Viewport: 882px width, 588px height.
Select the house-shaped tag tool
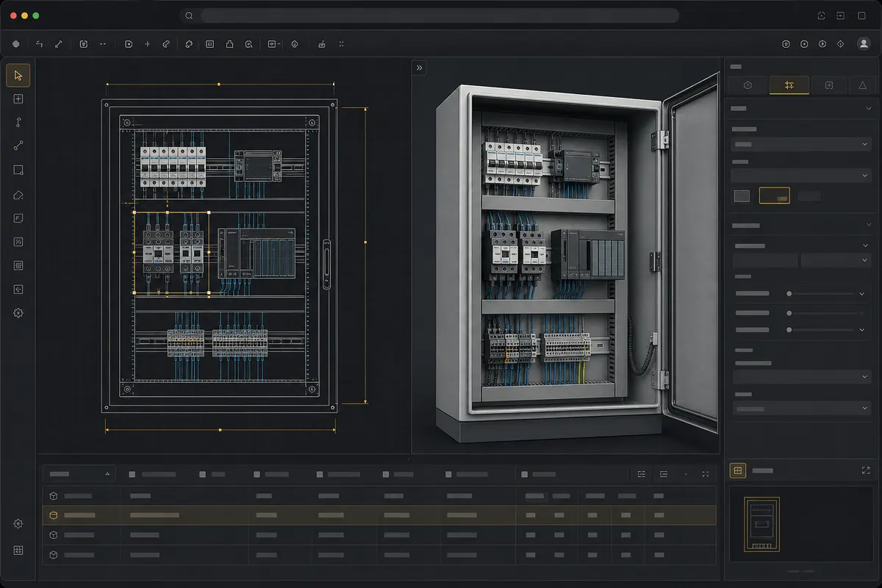tap(18, 195)
